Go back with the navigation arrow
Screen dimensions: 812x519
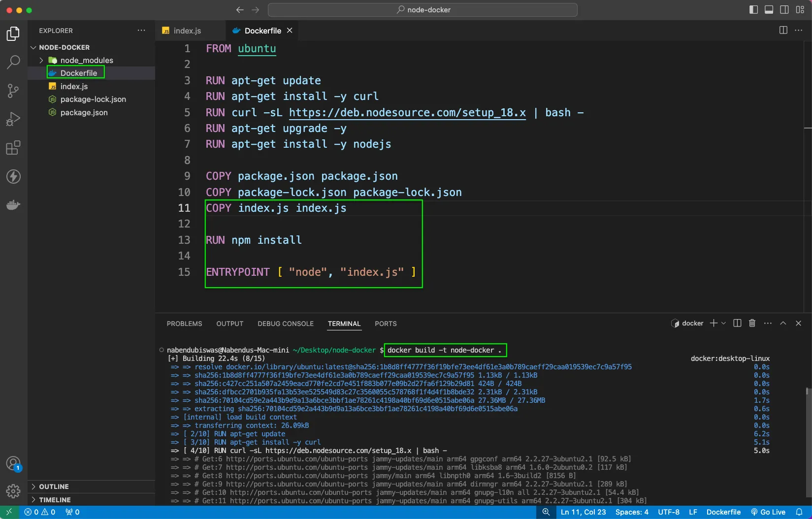coord(240,10)
